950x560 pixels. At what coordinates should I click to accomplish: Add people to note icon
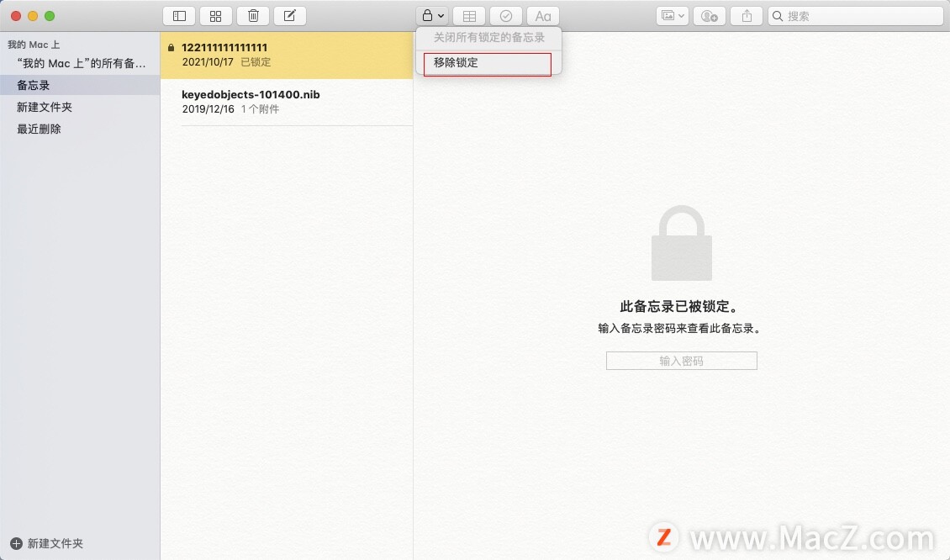(710, 16)
